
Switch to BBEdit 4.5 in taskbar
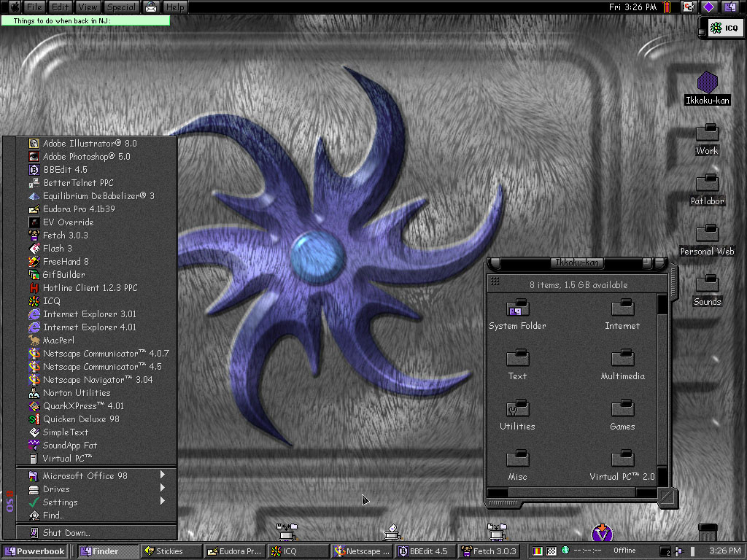click(425, 551)
